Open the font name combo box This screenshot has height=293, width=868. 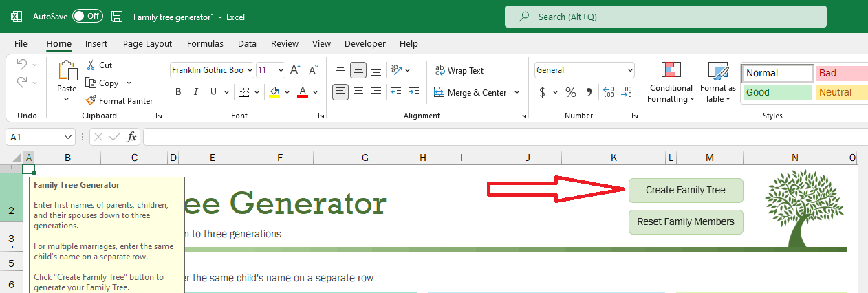coord(212,70)
